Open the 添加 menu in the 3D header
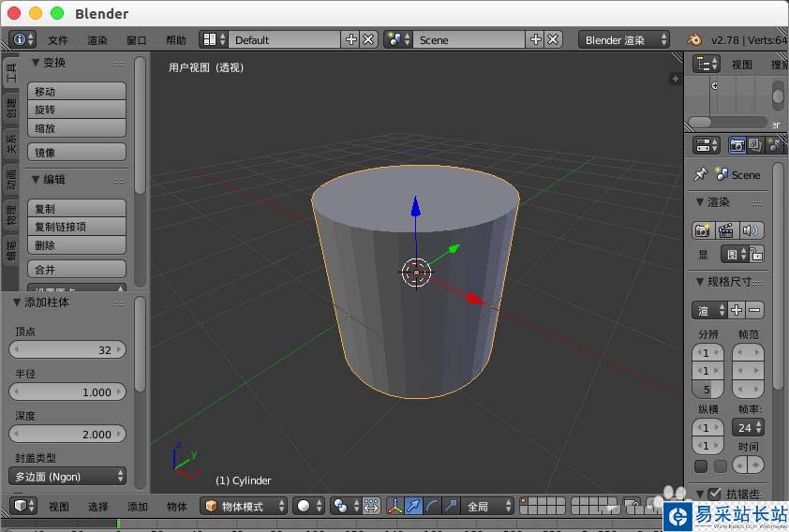This screenshot has height=532, width=789. click(x=138, y=507)
